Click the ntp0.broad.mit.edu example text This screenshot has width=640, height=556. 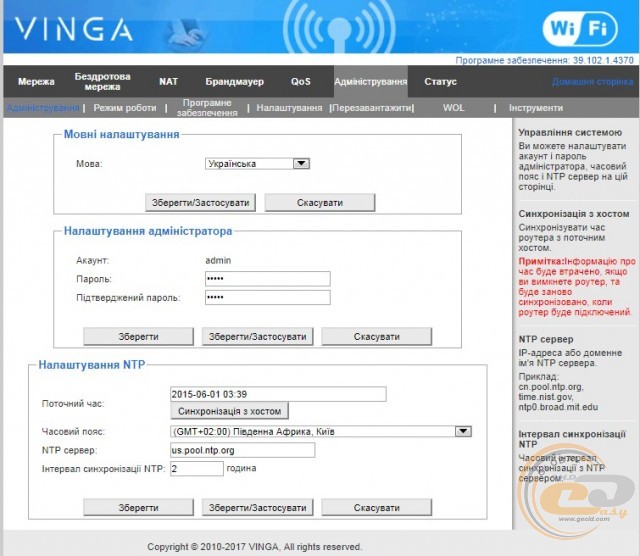point(558,407)
